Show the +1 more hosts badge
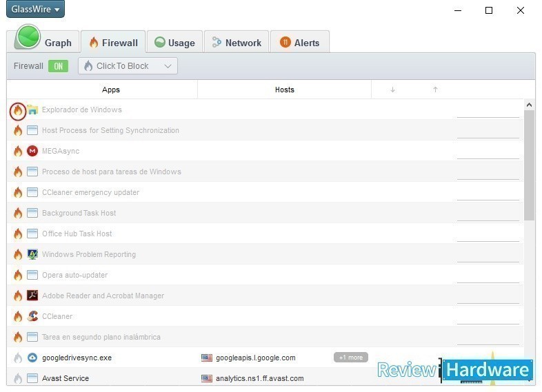 (351, 358)
